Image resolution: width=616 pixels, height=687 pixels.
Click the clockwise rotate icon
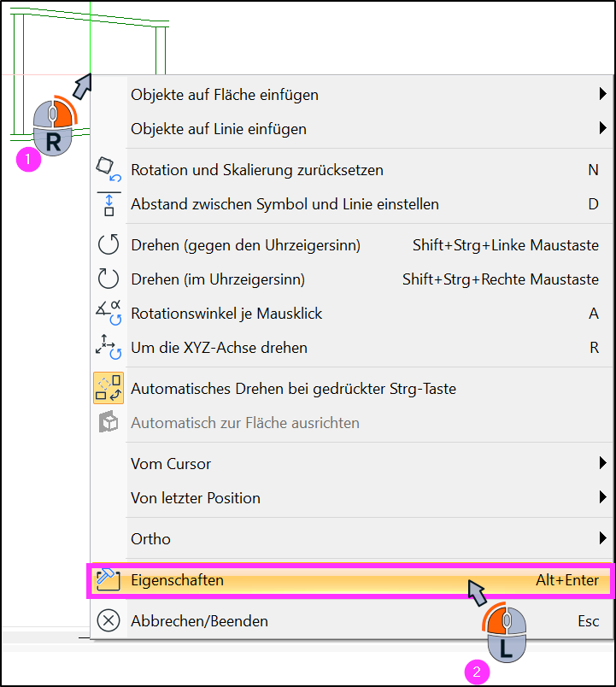coord(109,279)
